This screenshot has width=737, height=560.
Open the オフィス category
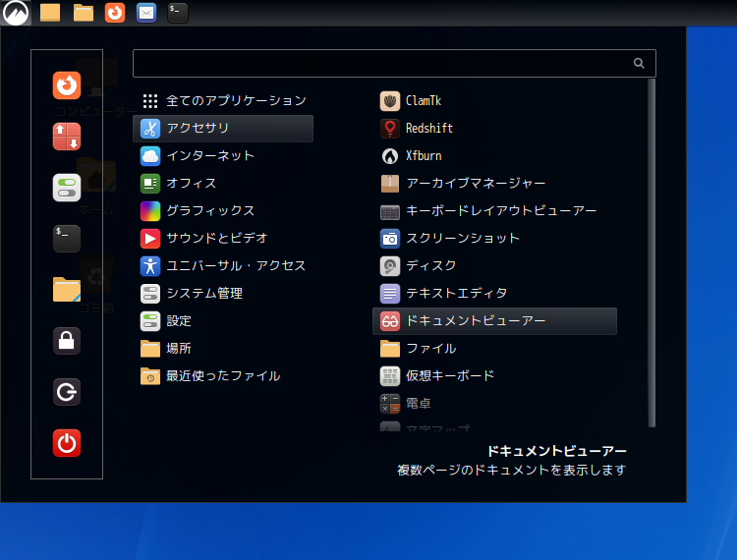click(x=223, y=183)
